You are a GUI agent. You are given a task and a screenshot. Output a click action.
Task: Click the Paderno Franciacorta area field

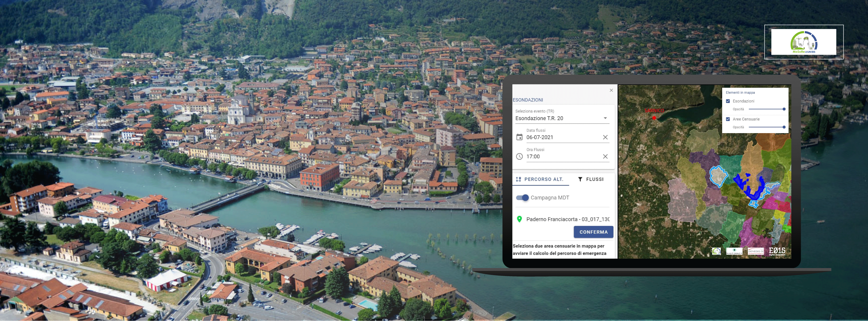567,219
